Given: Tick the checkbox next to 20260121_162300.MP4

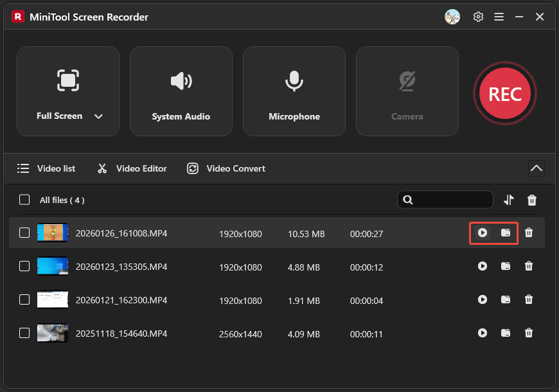Looking at the screenshot, I should pyautogui.click(x=24, y=299).
